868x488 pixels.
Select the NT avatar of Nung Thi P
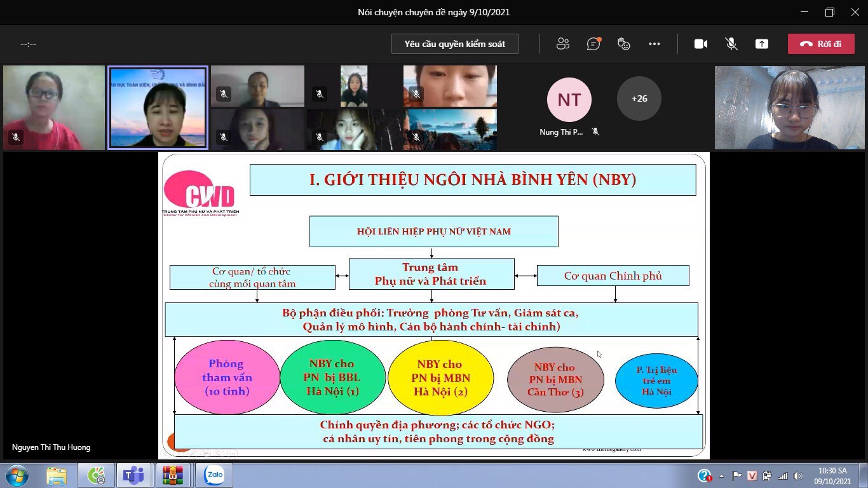(569, 100)
